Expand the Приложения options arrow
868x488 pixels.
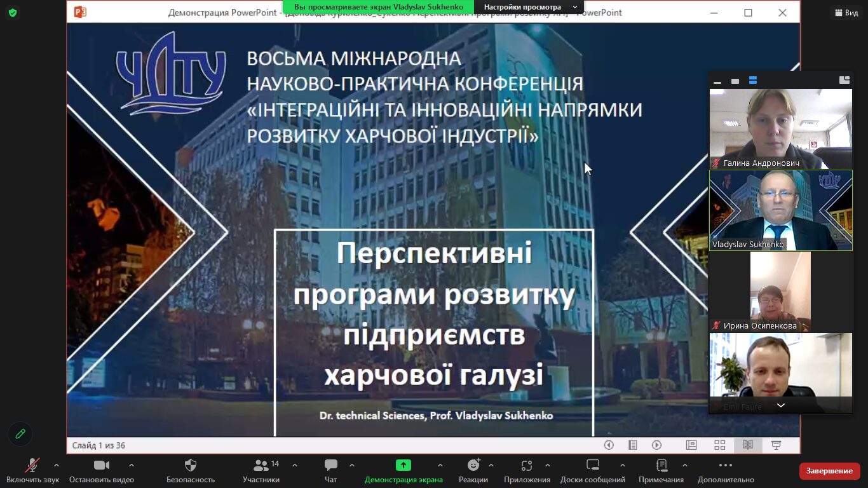pos(548,465)
